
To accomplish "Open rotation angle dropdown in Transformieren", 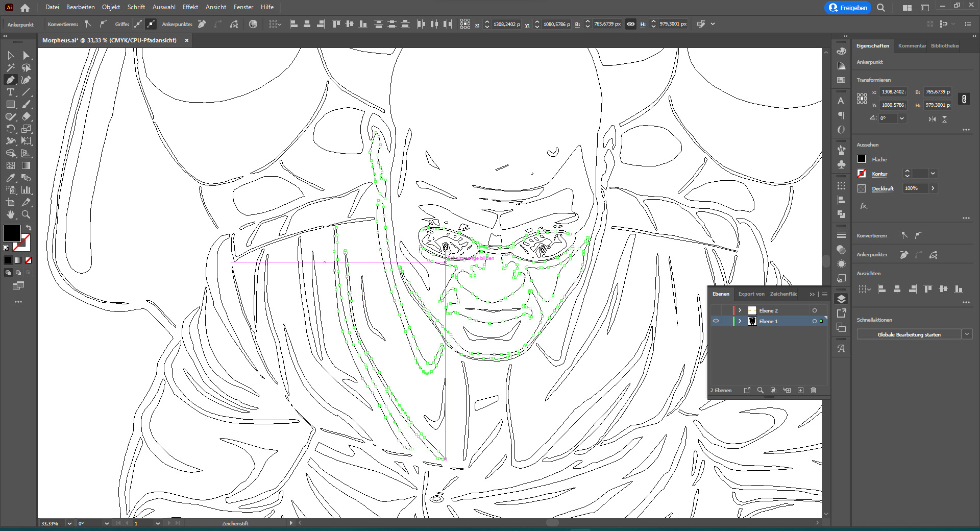I will coord(902,118).
